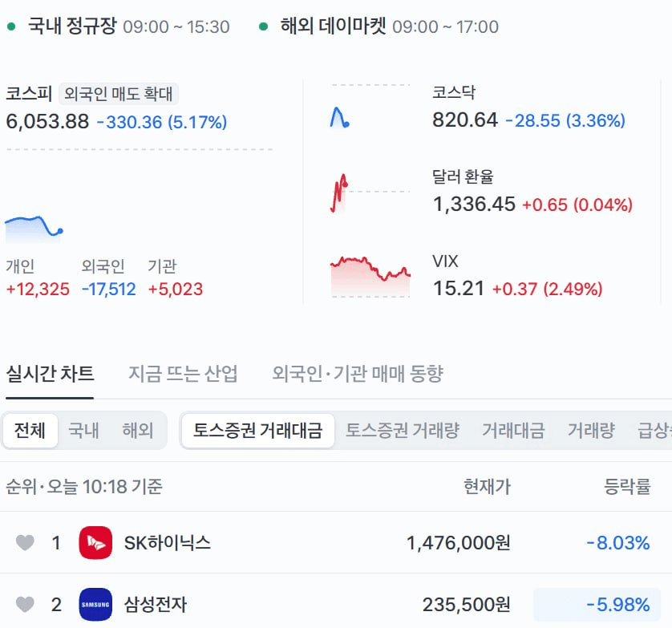Viewport: 672px width, 628px height.
Task: Open the 코스닥 blue sparkline chart
Action: pyautogui.click(x=340, y=117)
